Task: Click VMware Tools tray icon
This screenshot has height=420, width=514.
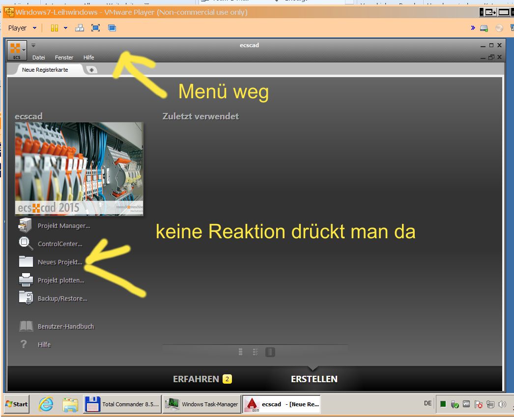Action: [x=466, y=404]
